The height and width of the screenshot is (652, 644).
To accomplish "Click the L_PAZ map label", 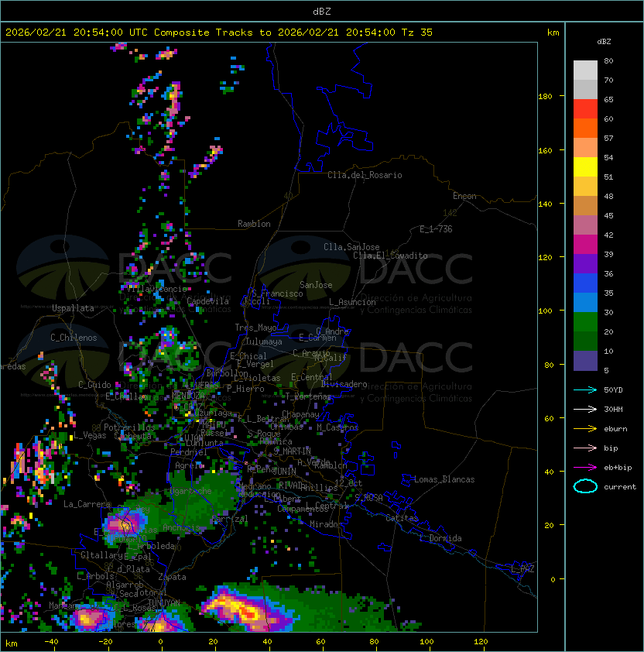I will pyautogui.click(x=522, y=568).
